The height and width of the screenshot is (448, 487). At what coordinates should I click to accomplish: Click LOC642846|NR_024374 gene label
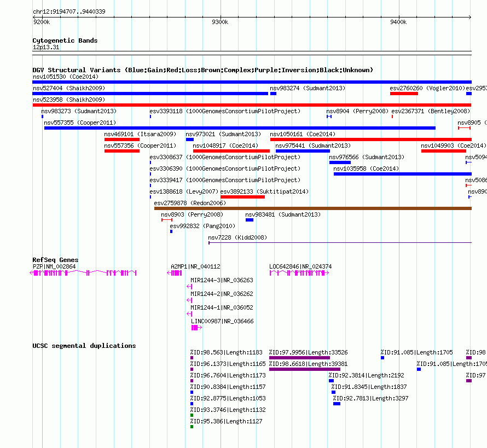pos(300,267)
